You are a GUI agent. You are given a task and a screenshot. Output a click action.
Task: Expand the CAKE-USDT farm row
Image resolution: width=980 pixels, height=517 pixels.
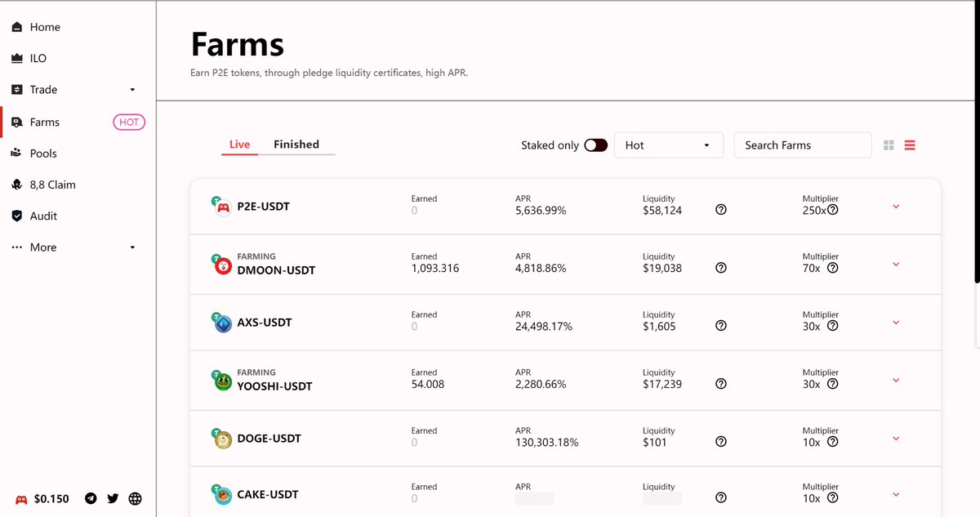coord(896,495)
